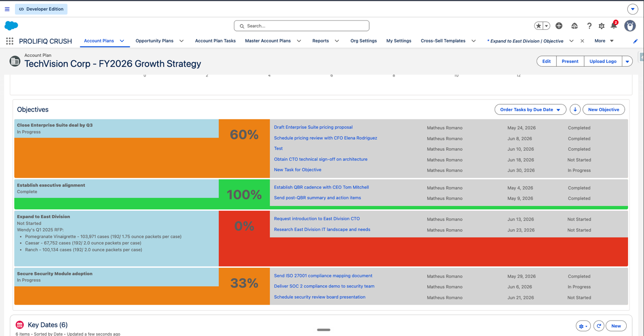
Task: Open the favorites list dropdown arrow
Action: [547, 26]
